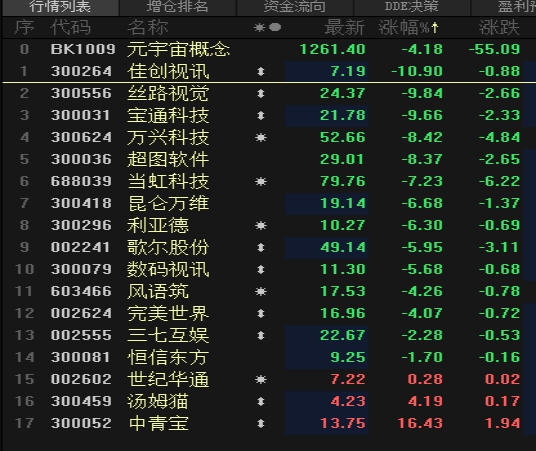The height and width of the screenshot is (451, 536).
Task: Click the arrows icon for 三七互娱
Action: click(261, 336)
